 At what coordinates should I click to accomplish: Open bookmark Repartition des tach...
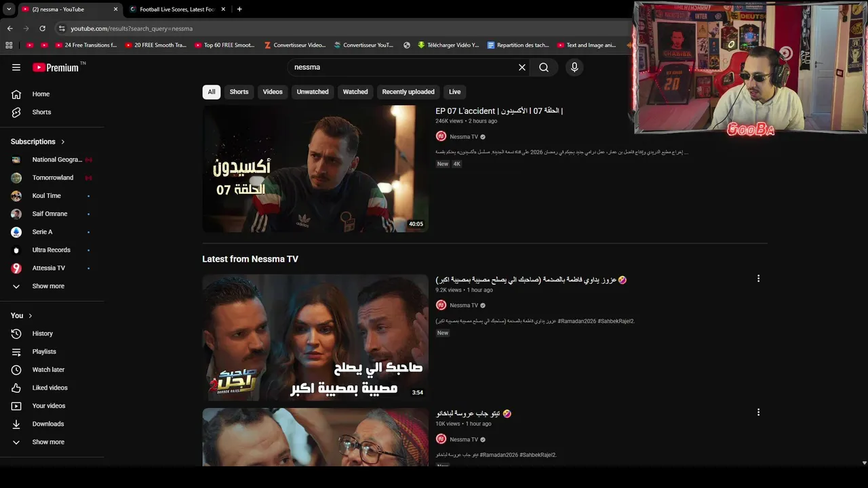coord(518,45)
